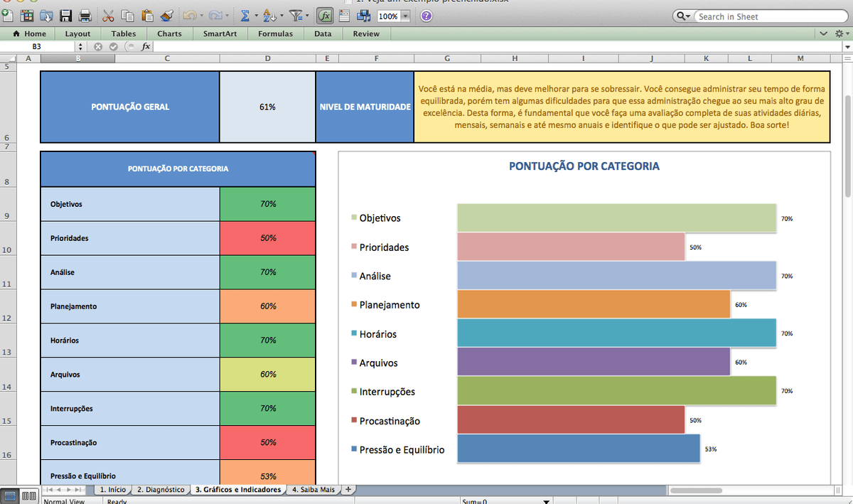
Task: Select the red 50% Prioridades score cell
Action: [x=268, y=238]
